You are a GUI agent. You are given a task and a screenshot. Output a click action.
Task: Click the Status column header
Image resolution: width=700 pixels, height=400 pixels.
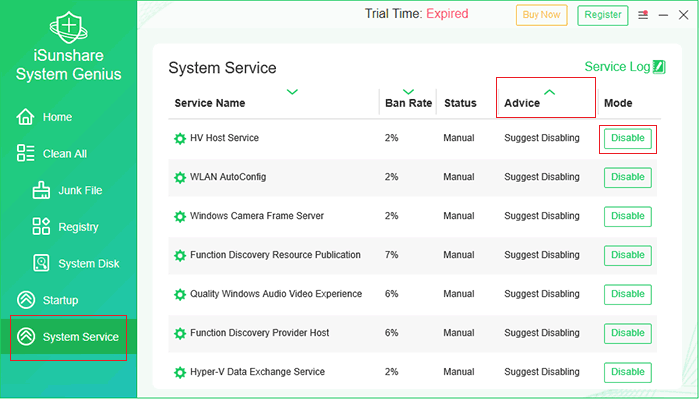click(460, 103)
